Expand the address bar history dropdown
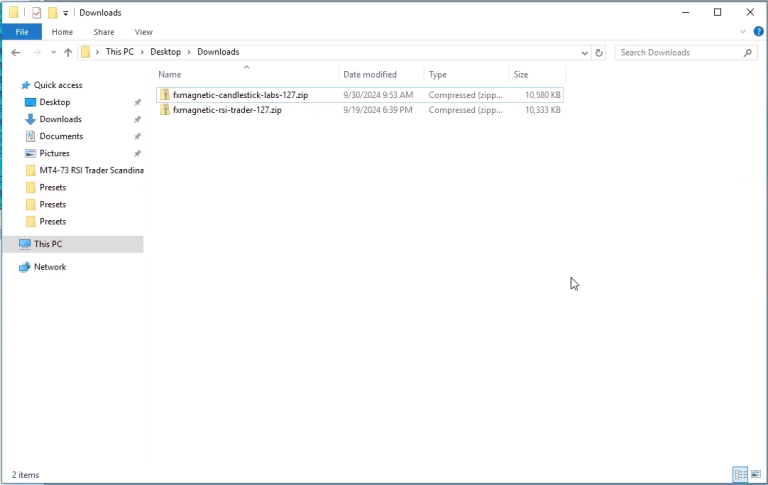768x485 pixels. pyautogui.click(x=584, y=53)
